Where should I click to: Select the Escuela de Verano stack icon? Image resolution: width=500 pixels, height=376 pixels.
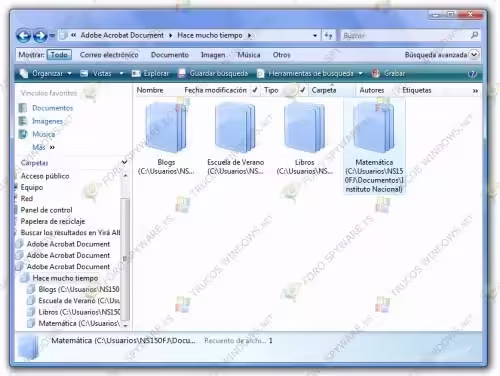tap(235, 128)
